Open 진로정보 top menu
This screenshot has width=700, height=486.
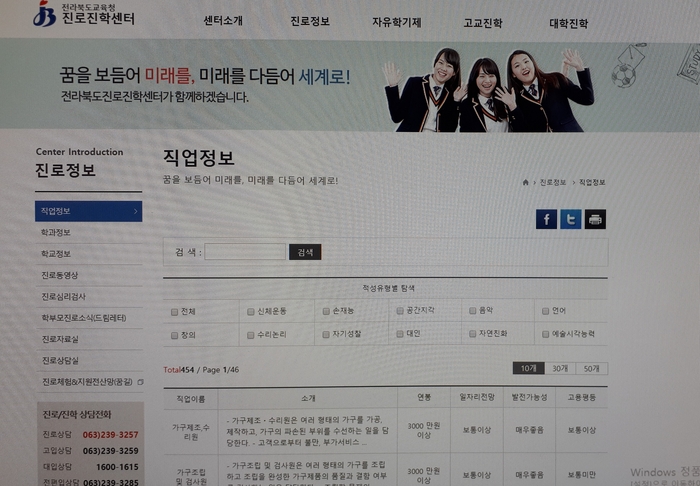coord(310,21)
